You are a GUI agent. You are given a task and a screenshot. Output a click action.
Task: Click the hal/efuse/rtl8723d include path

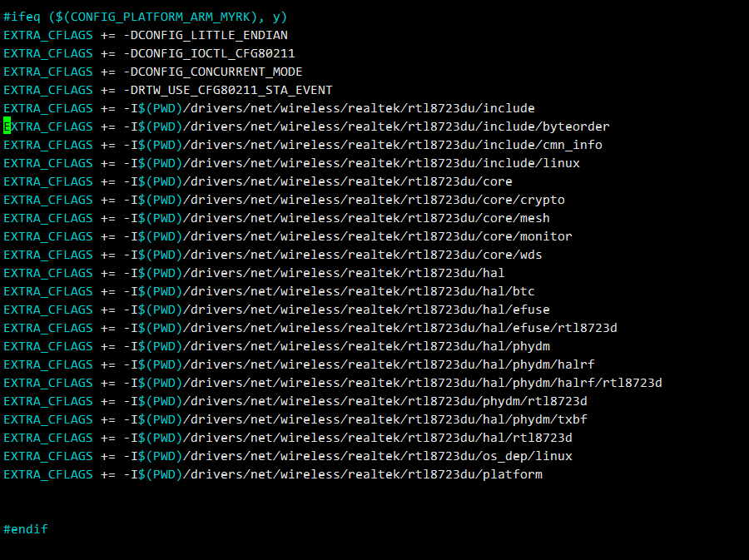[370, 328]
